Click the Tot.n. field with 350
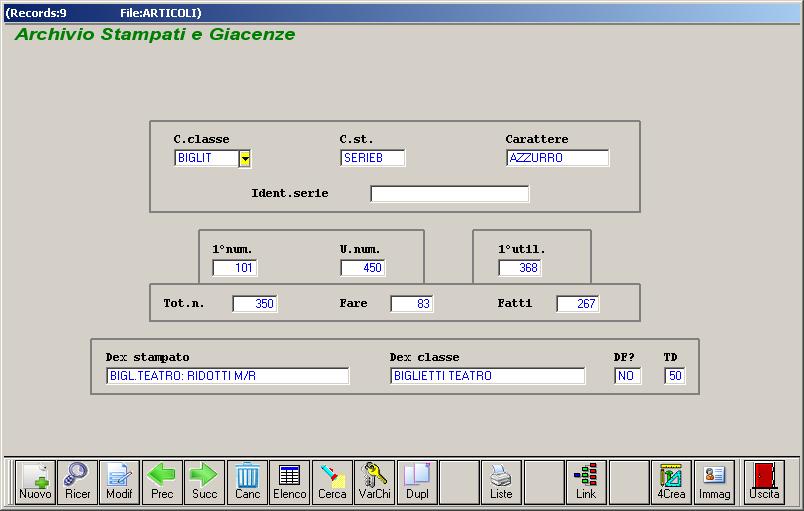Image resolution: width=804 pixels, height=511 pixels. click(255, 303)
